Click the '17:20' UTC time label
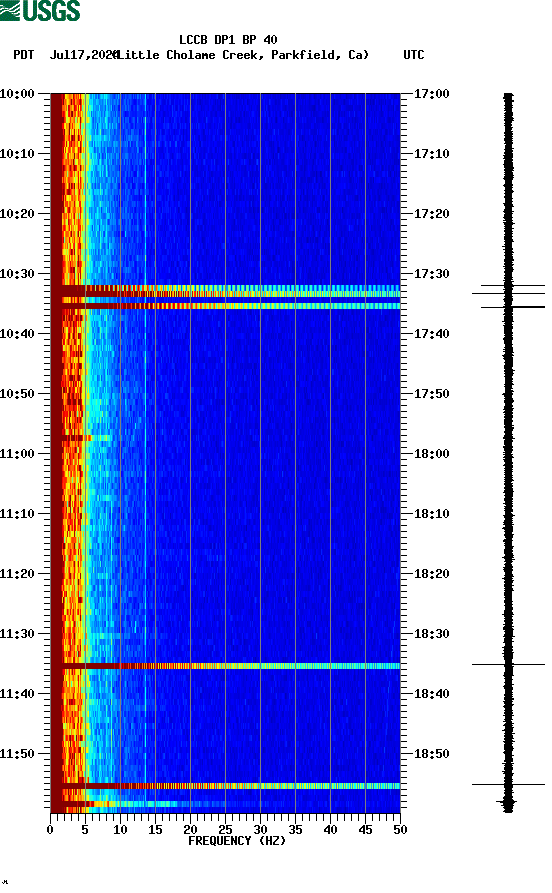552x893 pixels. (x=431, y=214)
